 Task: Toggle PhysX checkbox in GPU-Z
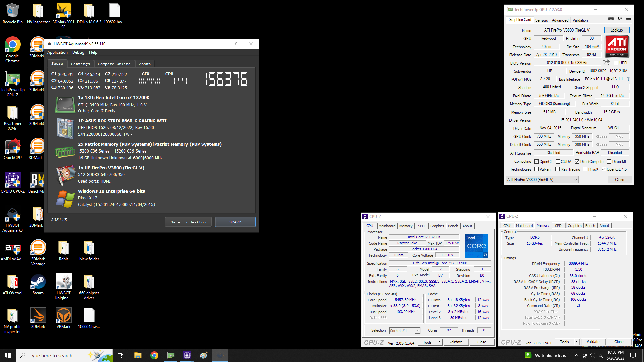(585, 169)
